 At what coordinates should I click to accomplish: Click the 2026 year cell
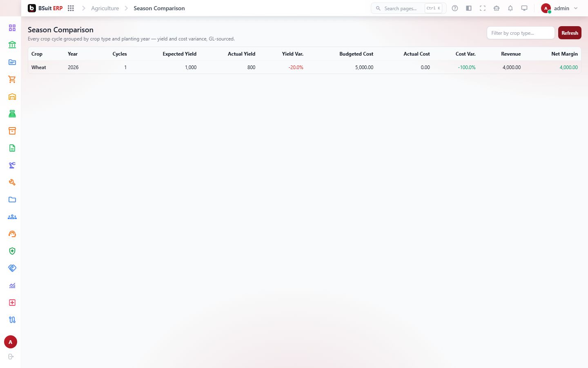73,67
